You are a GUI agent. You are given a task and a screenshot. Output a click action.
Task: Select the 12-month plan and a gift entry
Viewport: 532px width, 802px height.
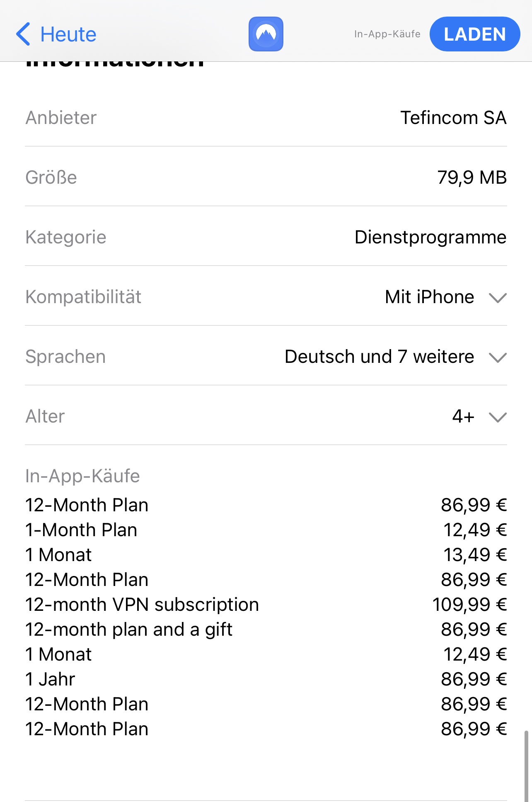click(128, 629)
